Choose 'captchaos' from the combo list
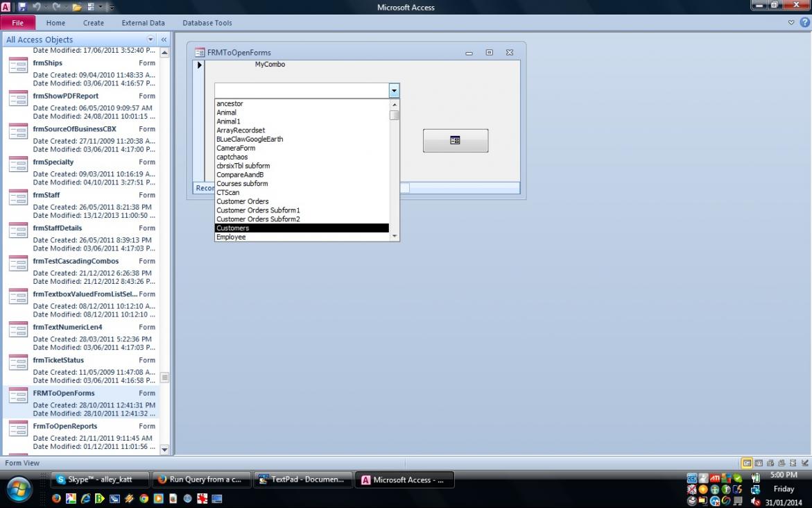 click(302, 157)
